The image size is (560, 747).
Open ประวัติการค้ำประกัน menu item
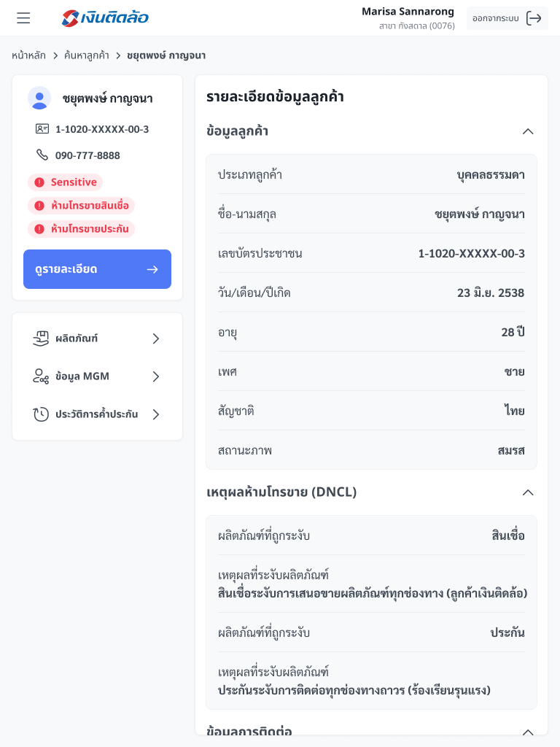(97, 414)
